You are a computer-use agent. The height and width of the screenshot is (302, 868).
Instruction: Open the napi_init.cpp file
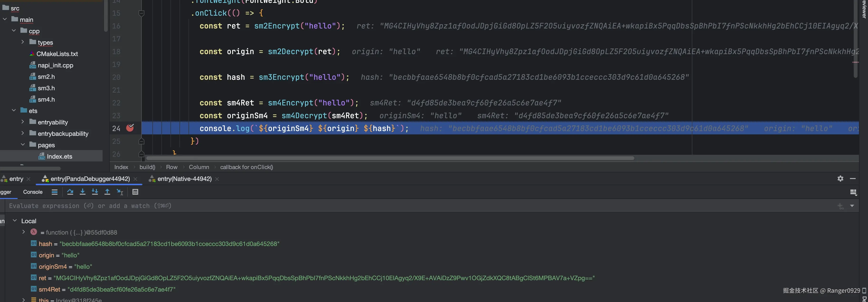point(55,65)
